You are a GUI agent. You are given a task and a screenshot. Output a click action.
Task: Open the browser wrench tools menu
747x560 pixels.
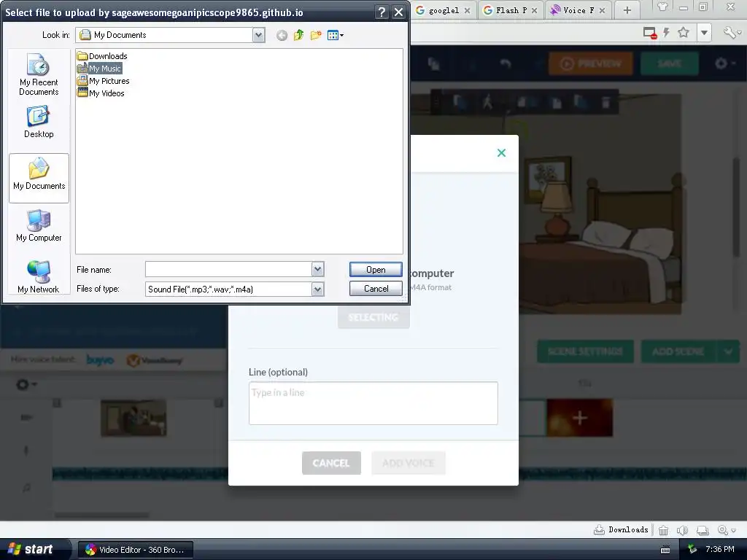point(730,32)
